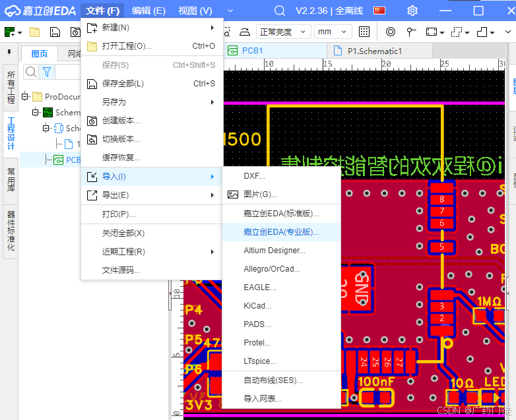Click the save icon in toolbar
The image size is (516, 420).
tap(55, 32)
